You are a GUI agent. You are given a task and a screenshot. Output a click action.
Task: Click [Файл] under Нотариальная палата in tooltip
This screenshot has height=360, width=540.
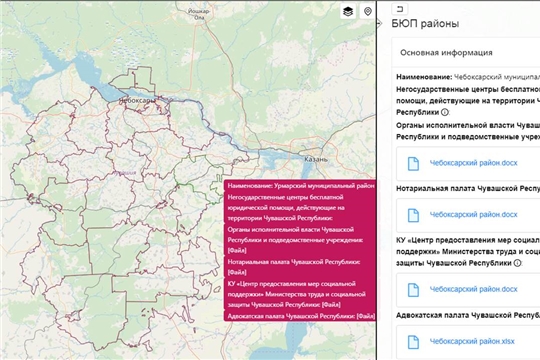pyautogui.click(x=237, y=272)
